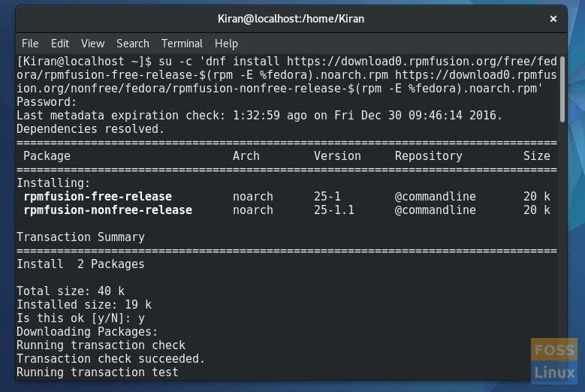The height and width of the screenshot is (392, 585).
Task: Click noarch in the rpmfusion-free-release row
Action: click(253, 197)
